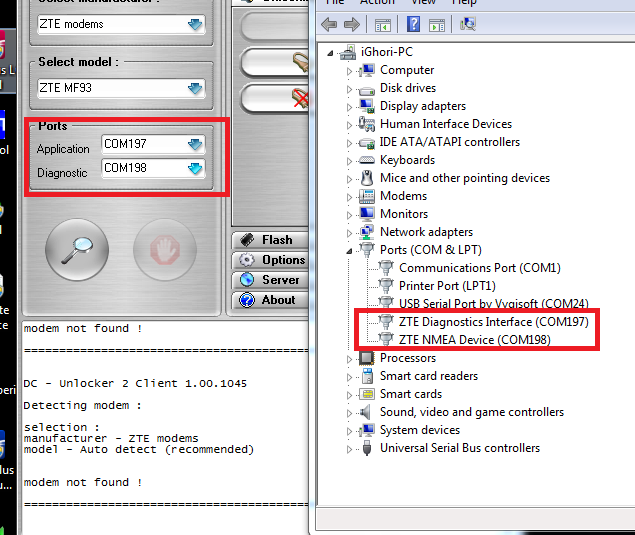Select ZTE Diagnostics Interface (COM197)
Image resolution: width=635 pixels, height=535 pixels.
click(x=493, y=322)
